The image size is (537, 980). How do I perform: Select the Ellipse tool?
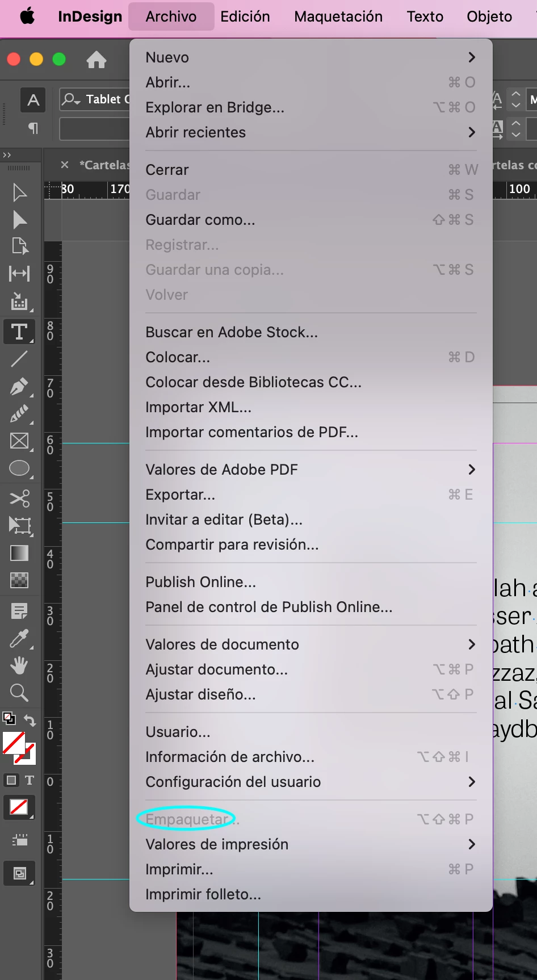(19, 468)
